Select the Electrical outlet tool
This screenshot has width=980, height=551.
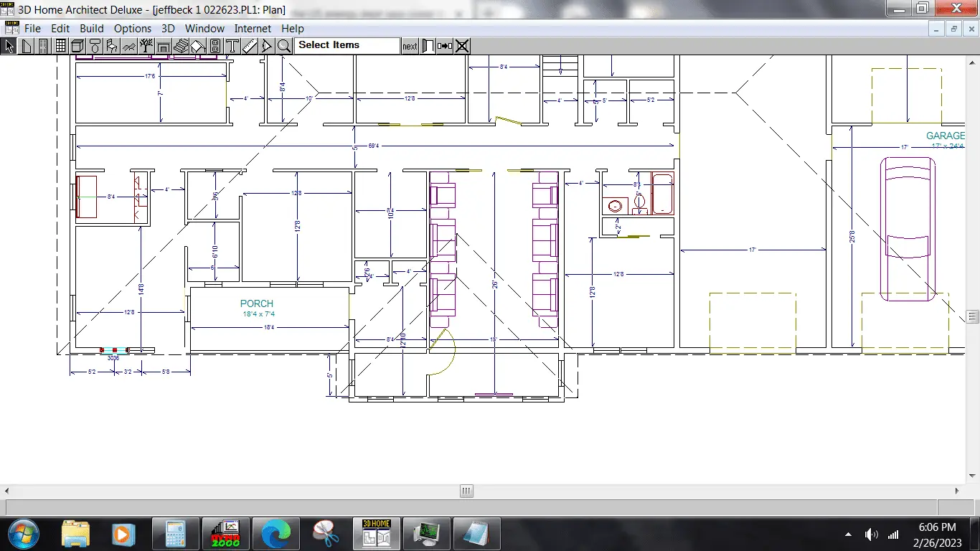point(215,46)
